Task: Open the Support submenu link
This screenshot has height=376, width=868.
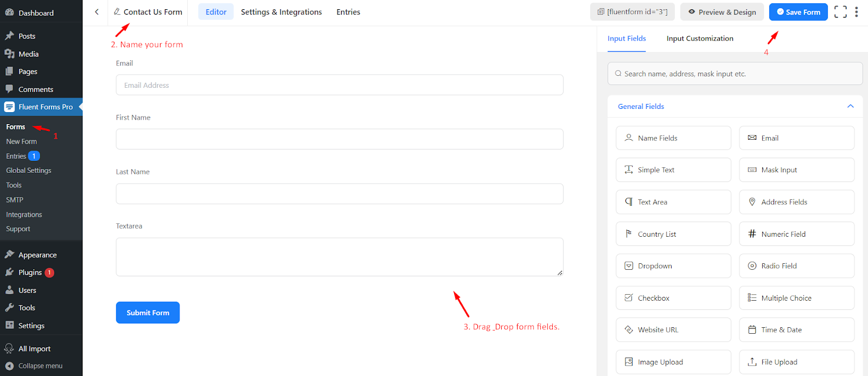Action: [18, 229]
